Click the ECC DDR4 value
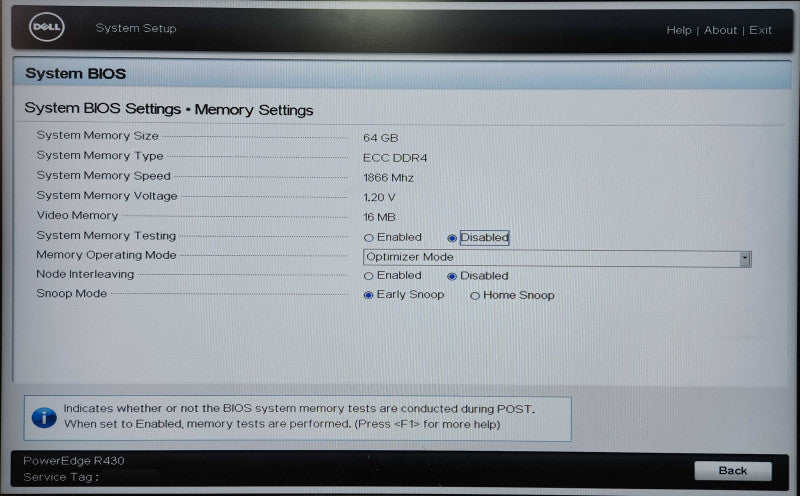The image size is (800, 496). click(395, 158)
